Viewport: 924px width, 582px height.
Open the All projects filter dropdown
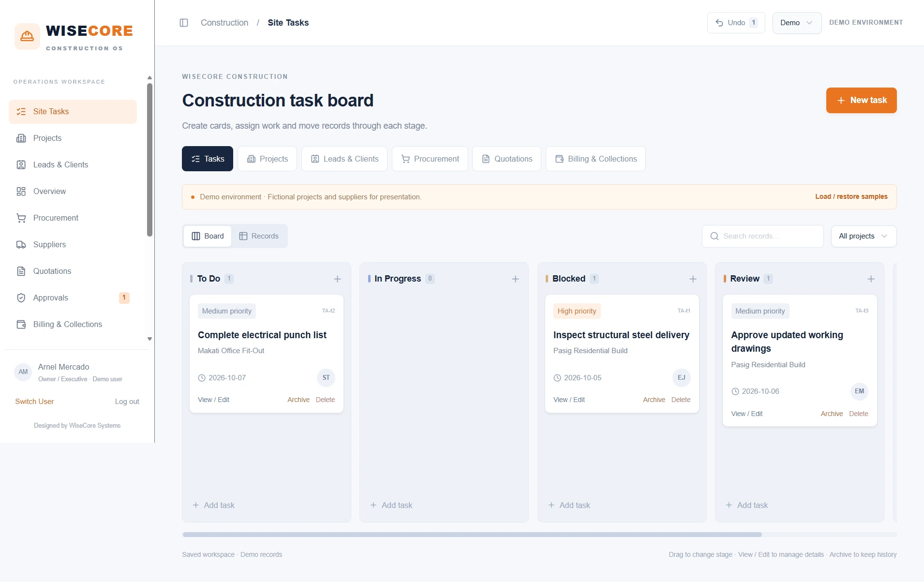click(864, 236)
